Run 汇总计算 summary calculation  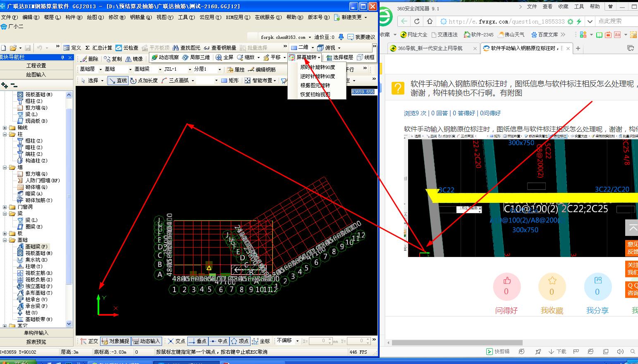tap(98, 48)
